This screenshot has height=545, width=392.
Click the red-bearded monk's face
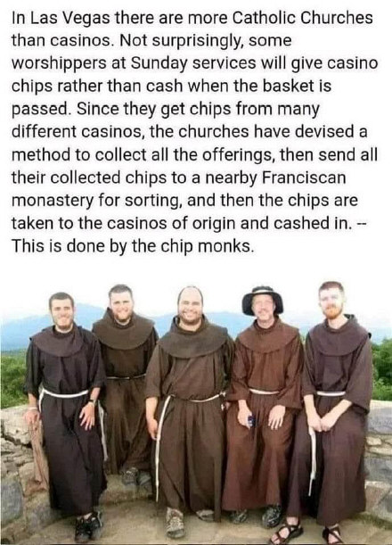pos(332,302)
